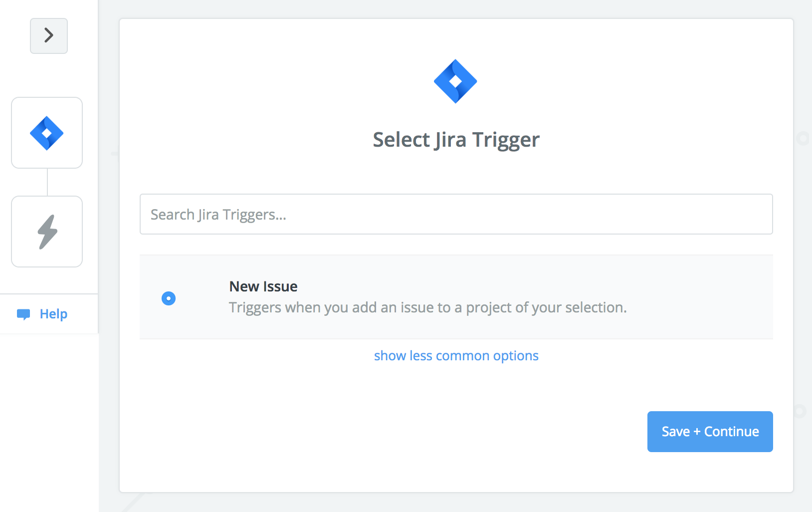Click the "New Issue" trigger title
The height and width of the screenshot is (512, 812).
point(263,286)
